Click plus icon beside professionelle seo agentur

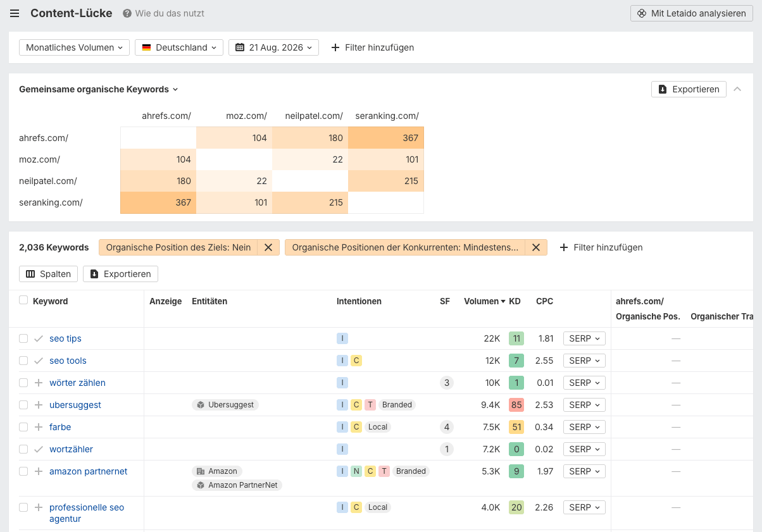tap(39, 507)
